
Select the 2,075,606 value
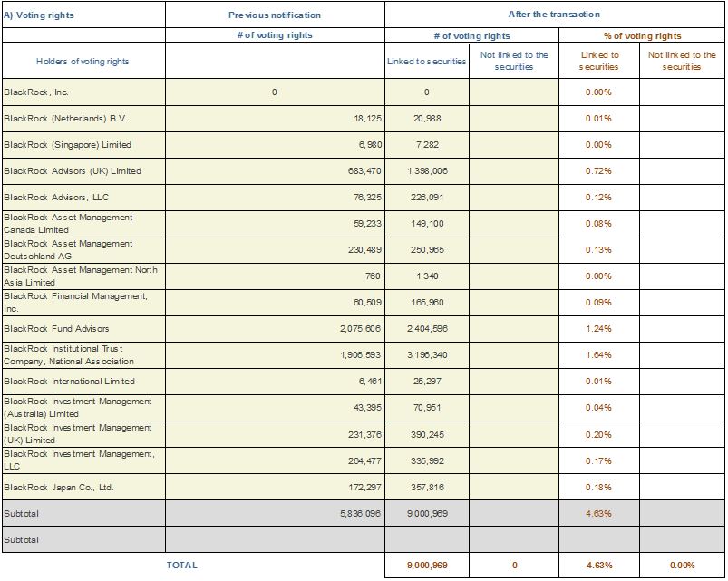(x=360, y=328)
